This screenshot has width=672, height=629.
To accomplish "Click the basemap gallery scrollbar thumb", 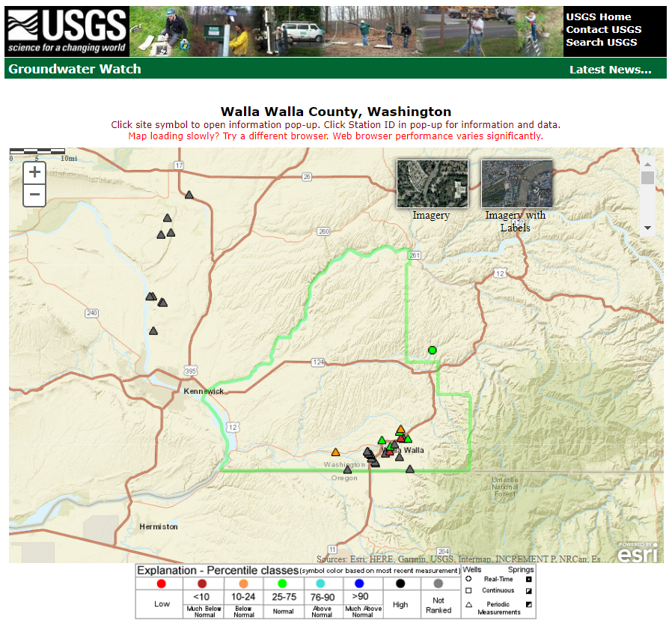I will coord(647,177).
